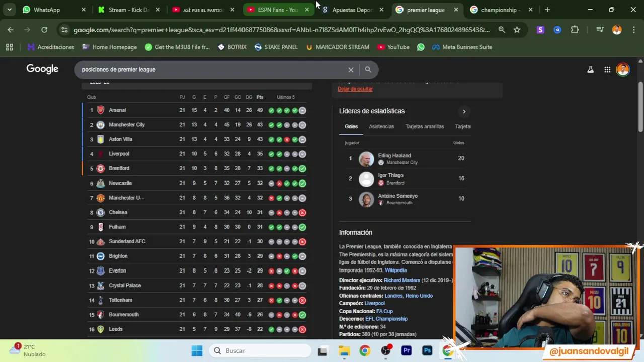Open the tab search dropdown arrow
644x362 pixels.
(x=9, y=10)
